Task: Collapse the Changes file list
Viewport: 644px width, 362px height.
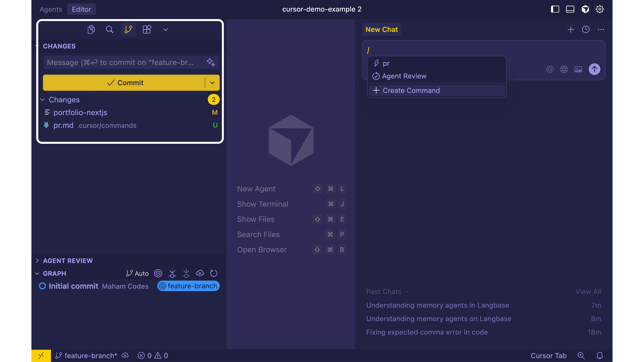Action: [x=43, y=100]
